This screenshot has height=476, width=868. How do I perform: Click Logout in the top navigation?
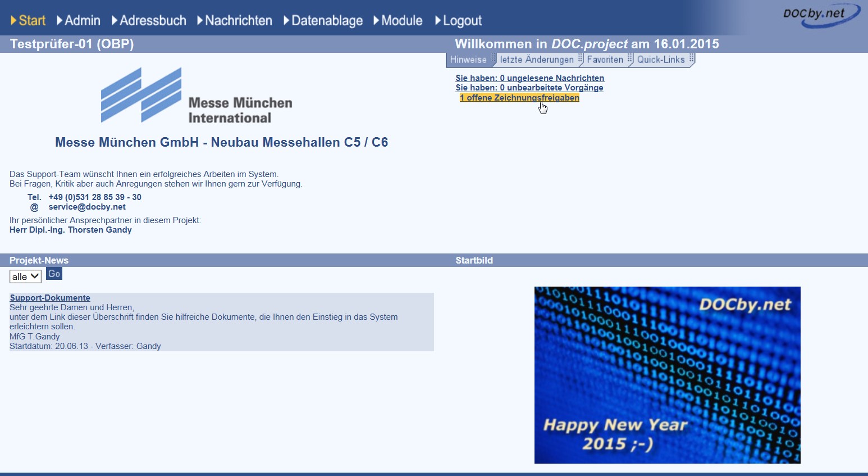(x=459, y=21)
